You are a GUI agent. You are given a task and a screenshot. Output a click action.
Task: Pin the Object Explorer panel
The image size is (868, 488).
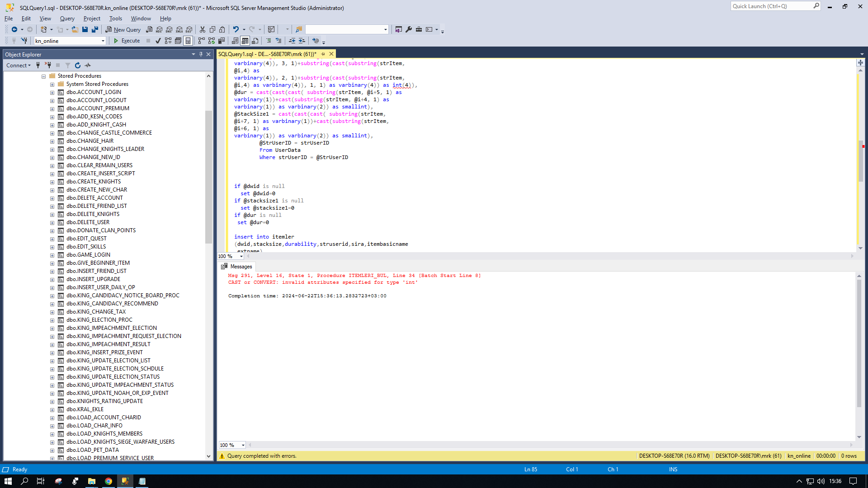(x=201, y=54)
